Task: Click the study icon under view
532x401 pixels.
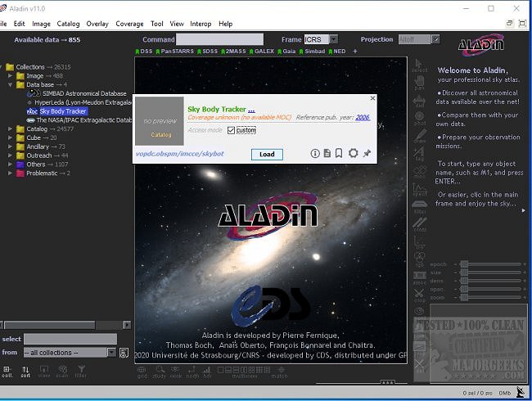Action: pos(159,372)
